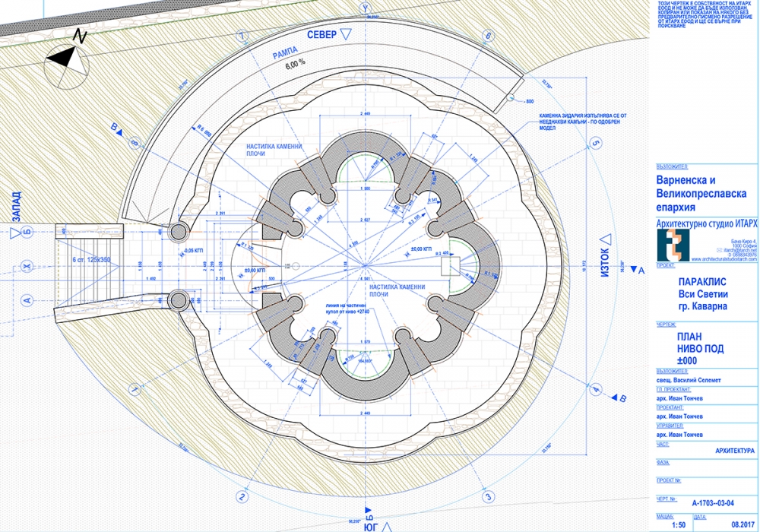Viewport: 760px width, 532px height.
Task: Select grid axis bubble 1
Action: 135,388
